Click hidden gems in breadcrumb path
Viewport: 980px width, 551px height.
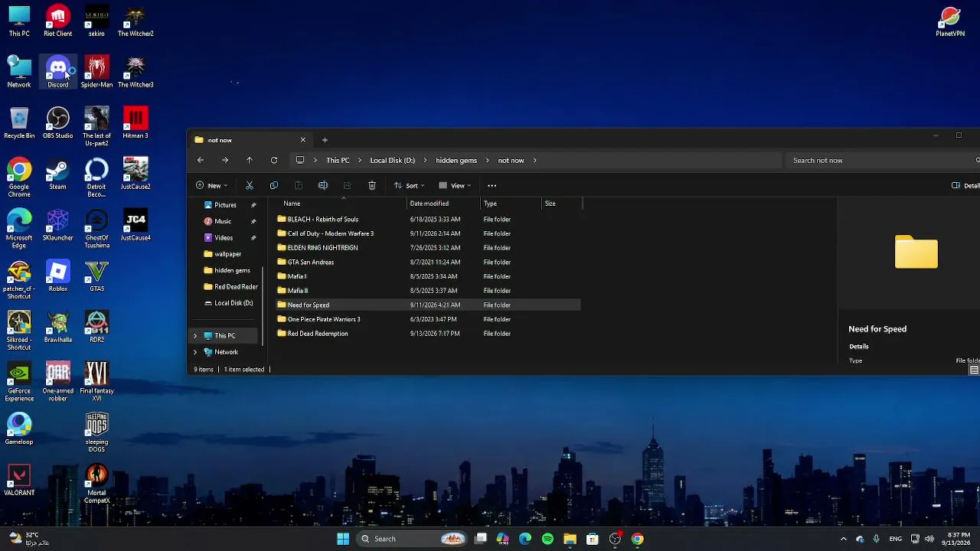point(456,160)
